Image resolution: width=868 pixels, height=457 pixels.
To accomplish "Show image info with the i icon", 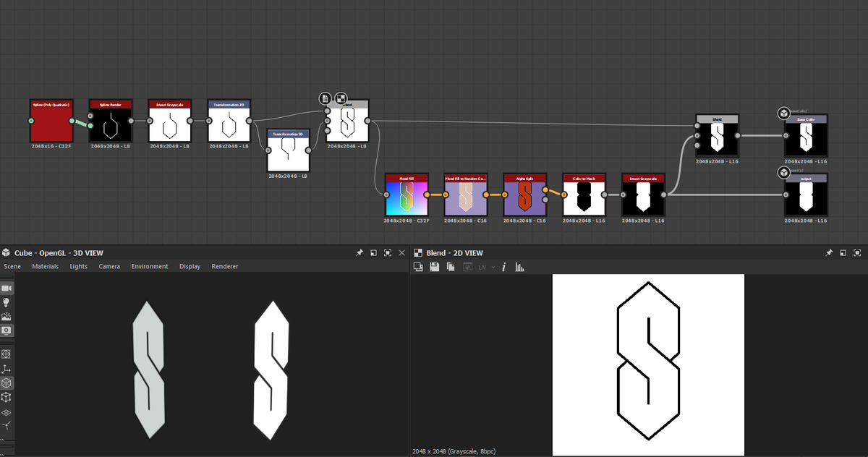I will coord(503,267).
